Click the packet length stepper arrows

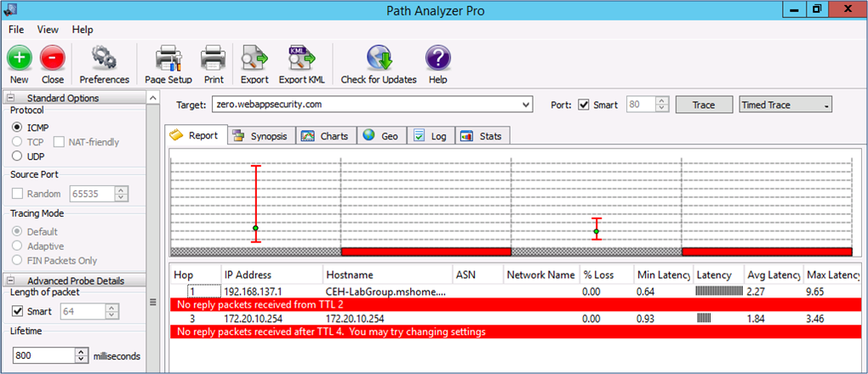point(113,311)
